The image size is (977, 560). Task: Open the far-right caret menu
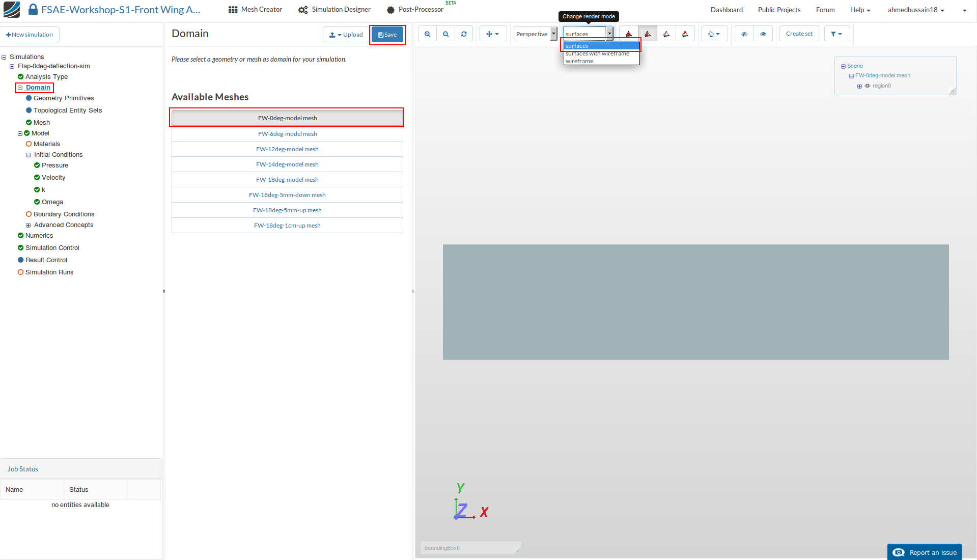point(964,10)
